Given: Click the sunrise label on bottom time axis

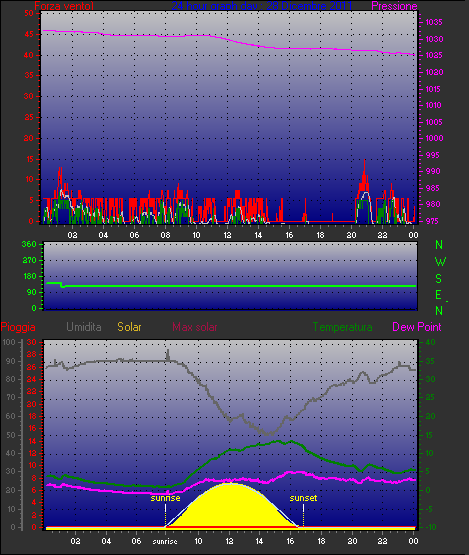Looking at the screenshot, I should pos(165,541).
